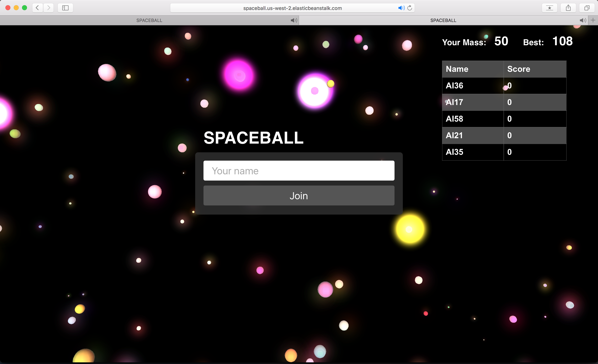Reload the page with refresh icon
Viewport: 598px width, 364px height.
click(x=410, y=8)
